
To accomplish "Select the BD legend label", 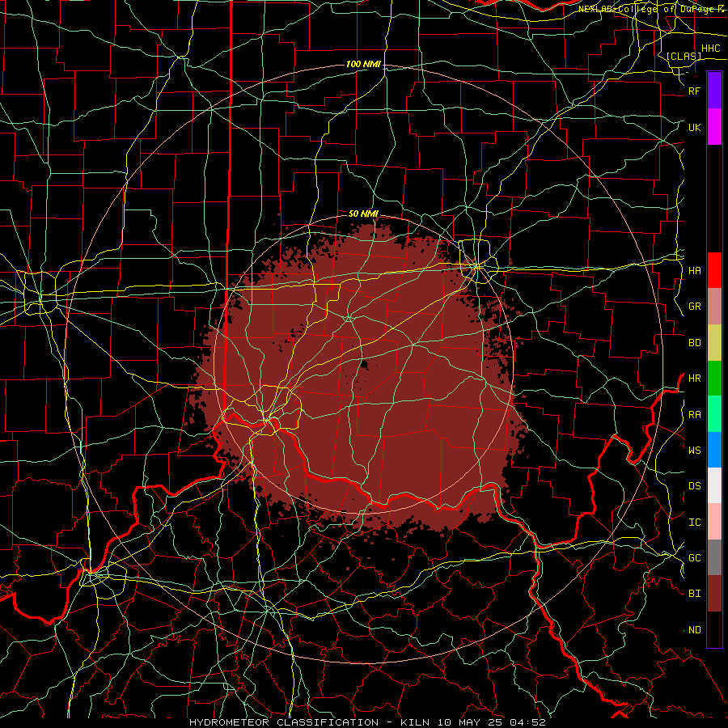I will click(695, 343).
